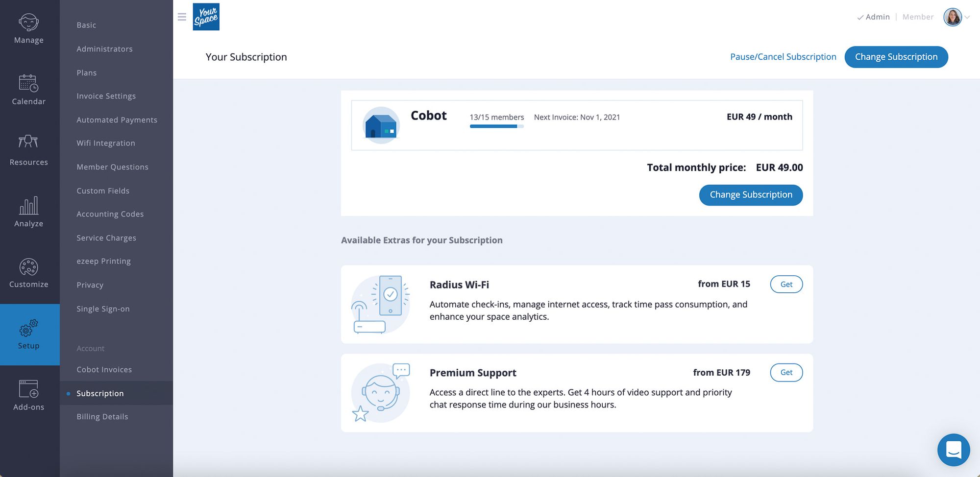Expand the profile dropdown arrow
This screenshot has height=477, width=980.
click(x=967, y=17)
